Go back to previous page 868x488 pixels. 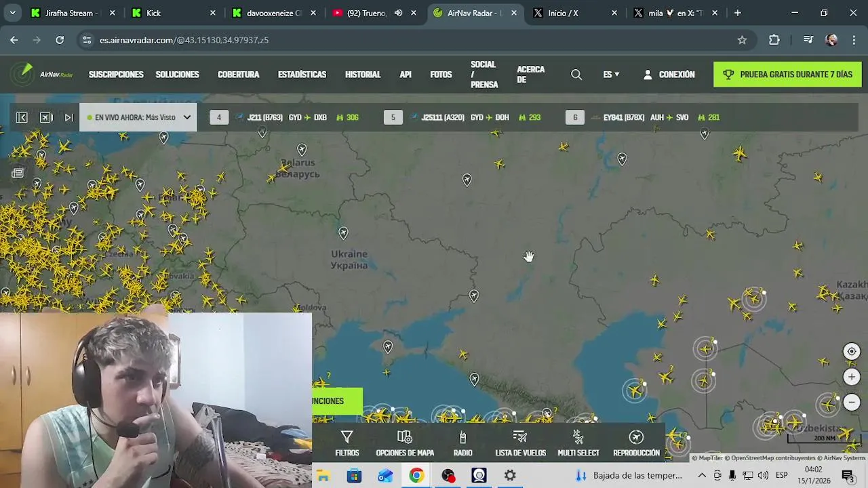point(14,40)
